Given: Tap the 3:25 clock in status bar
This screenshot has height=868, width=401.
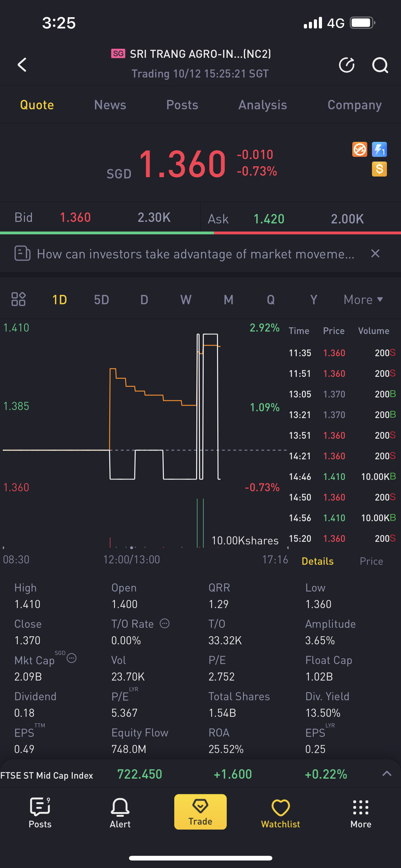Looking at the screenshot, I should click(x=59, y=23).
